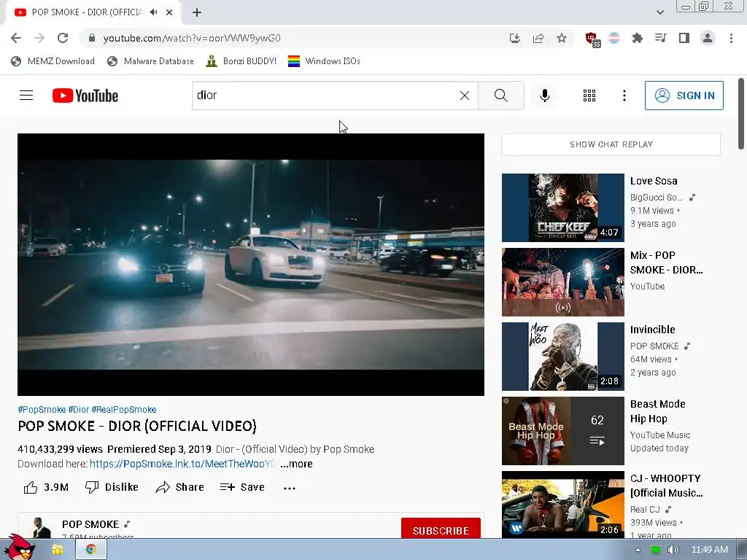The height and width of the screenshot is (560, 747).
Task: Like the video (3.9M thumbs up)
Action: pos(46,487)
